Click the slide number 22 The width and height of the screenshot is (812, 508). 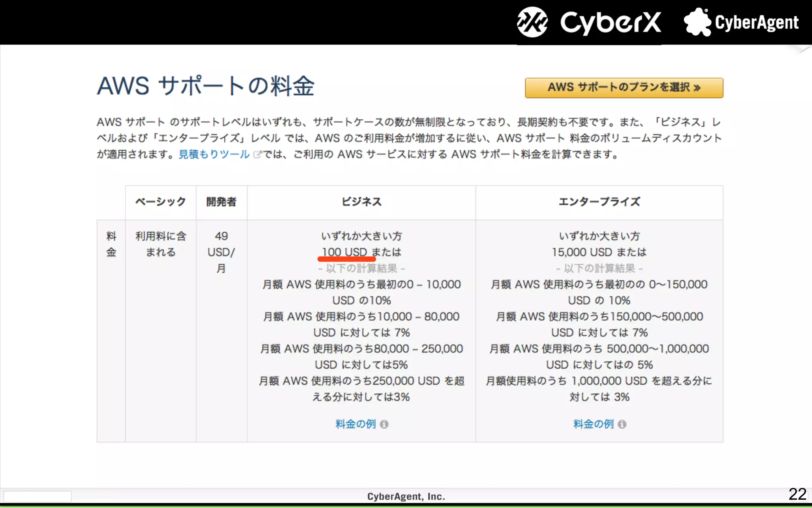797,494
